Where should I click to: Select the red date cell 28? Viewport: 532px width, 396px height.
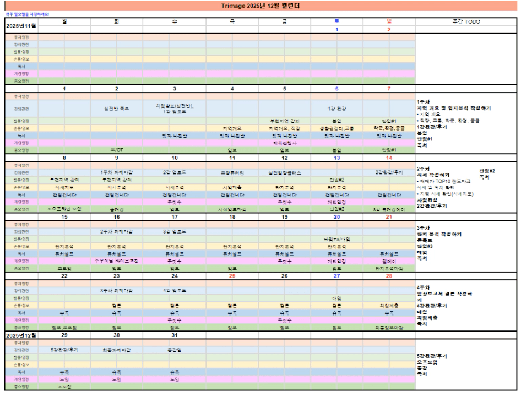pyautogui.click(x=389, y=276)
